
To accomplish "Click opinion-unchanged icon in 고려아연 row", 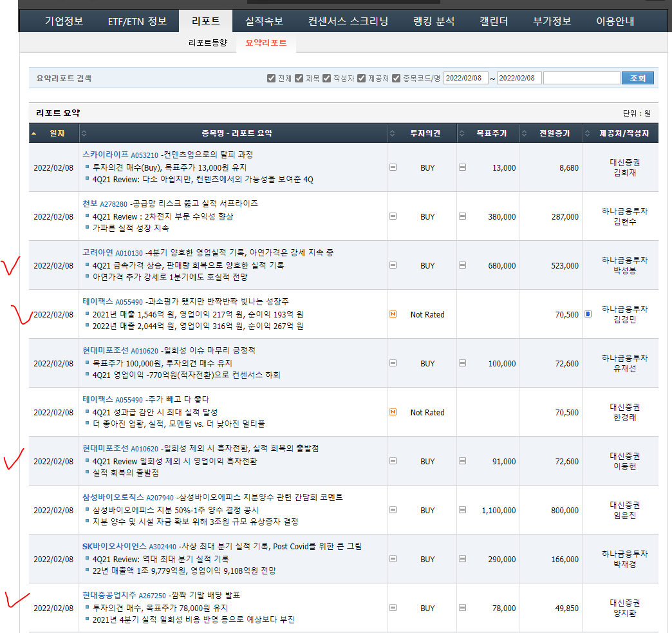I will [393, 265].
